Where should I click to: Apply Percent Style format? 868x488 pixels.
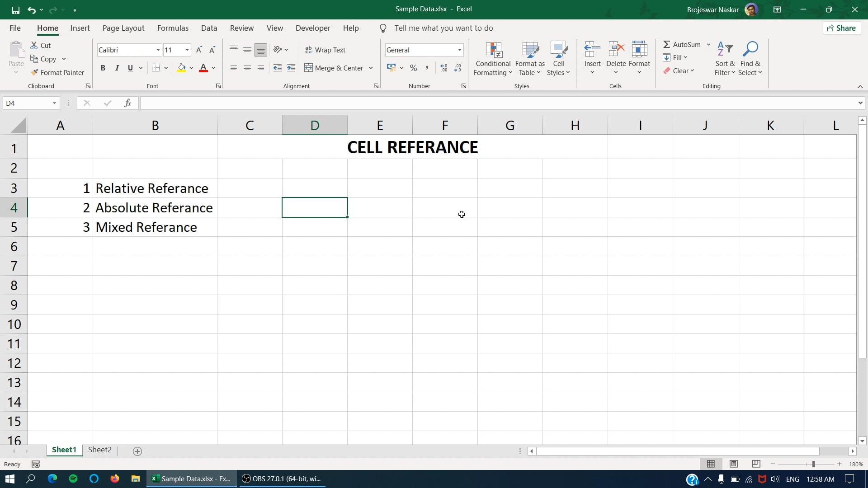tap(413, 68)
